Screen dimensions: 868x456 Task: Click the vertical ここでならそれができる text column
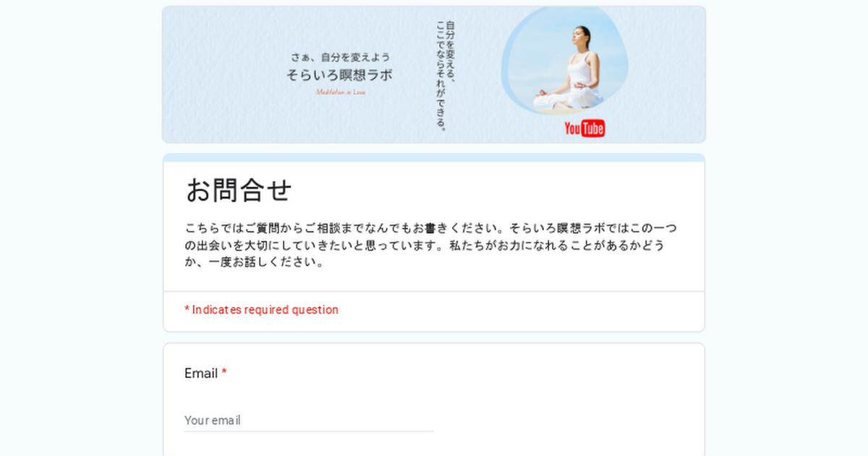(441, 75)
